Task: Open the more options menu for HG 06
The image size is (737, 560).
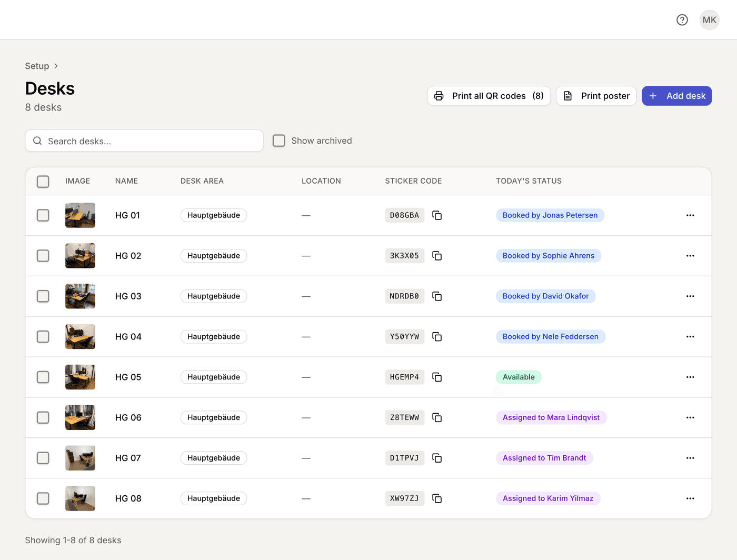Action: click(690, 417)
